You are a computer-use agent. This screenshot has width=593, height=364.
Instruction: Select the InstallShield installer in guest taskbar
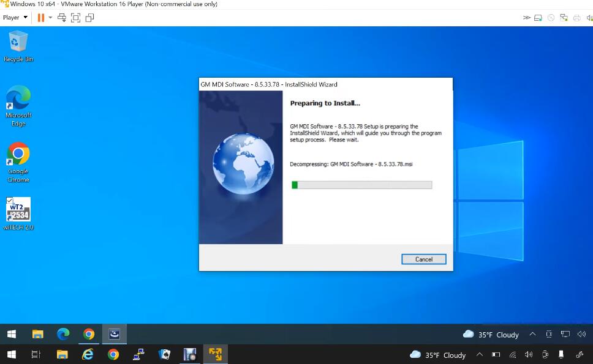coord(114,334)
